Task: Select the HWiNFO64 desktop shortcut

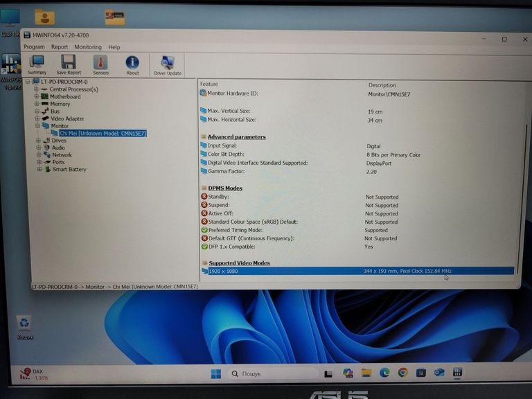Action: click(10, 72)
